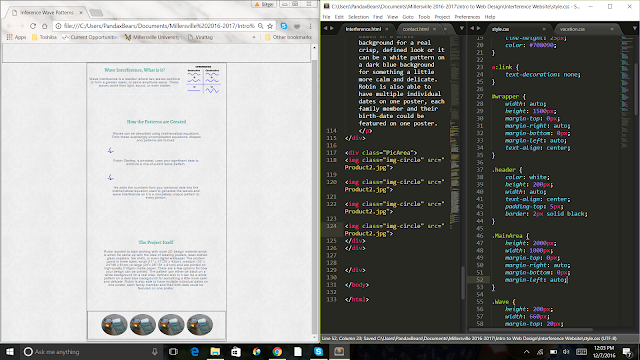Click the CSS pane horizontal scrollbar
The image size is (640, 360).
tap(531, 330)
